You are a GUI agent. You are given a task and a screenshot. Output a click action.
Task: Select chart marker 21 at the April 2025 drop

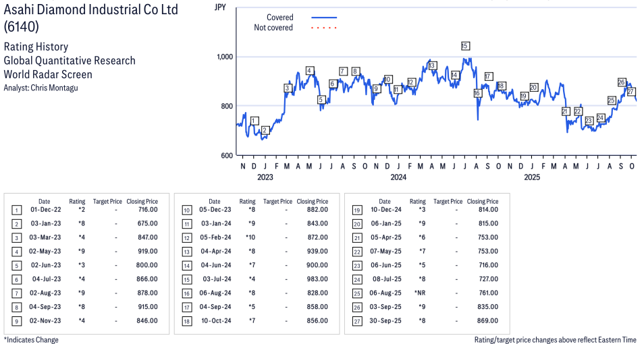(566, 111)
